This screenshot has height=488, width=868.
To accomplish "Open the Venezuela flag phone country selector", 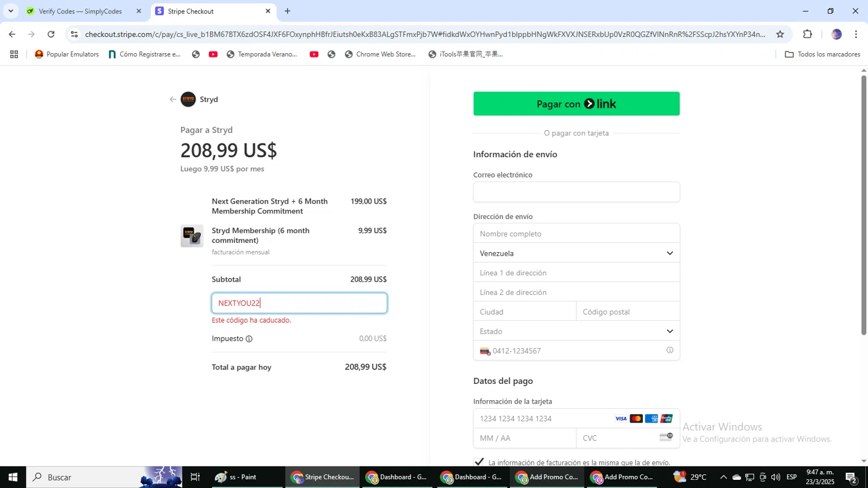I will pos(485,351).
